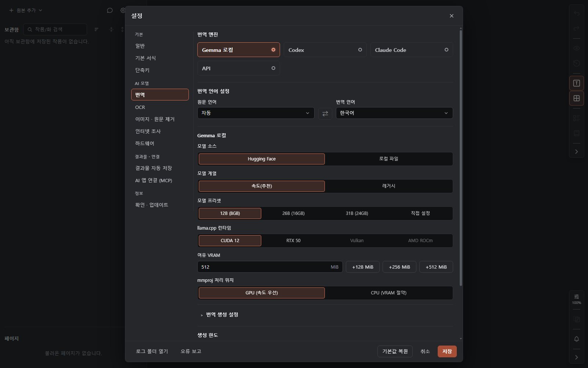Screen dimensions: 588x368
Task: Click the undo arrow in right toolbar
Action: (x=577, y=14)
